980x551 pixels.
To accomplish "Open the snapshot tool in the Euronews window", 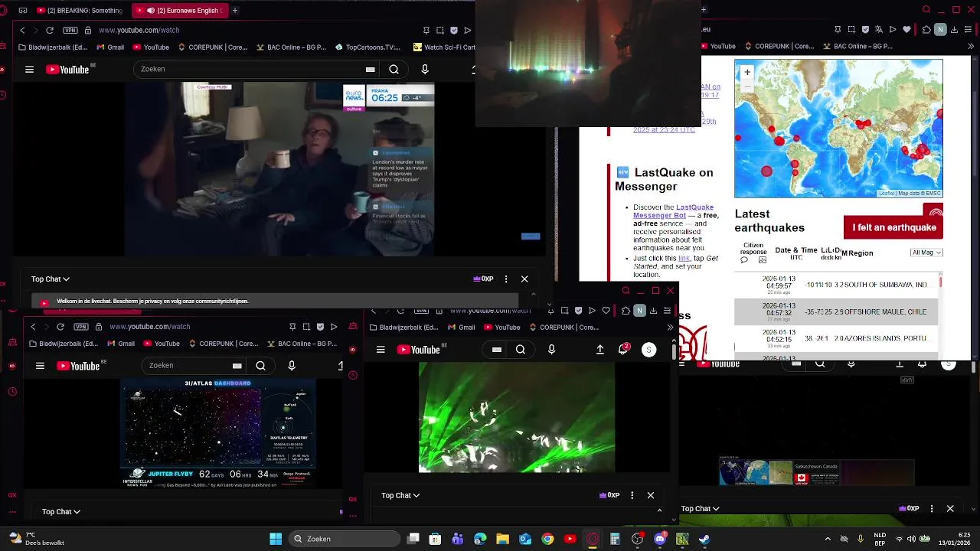I will [440, 30].
